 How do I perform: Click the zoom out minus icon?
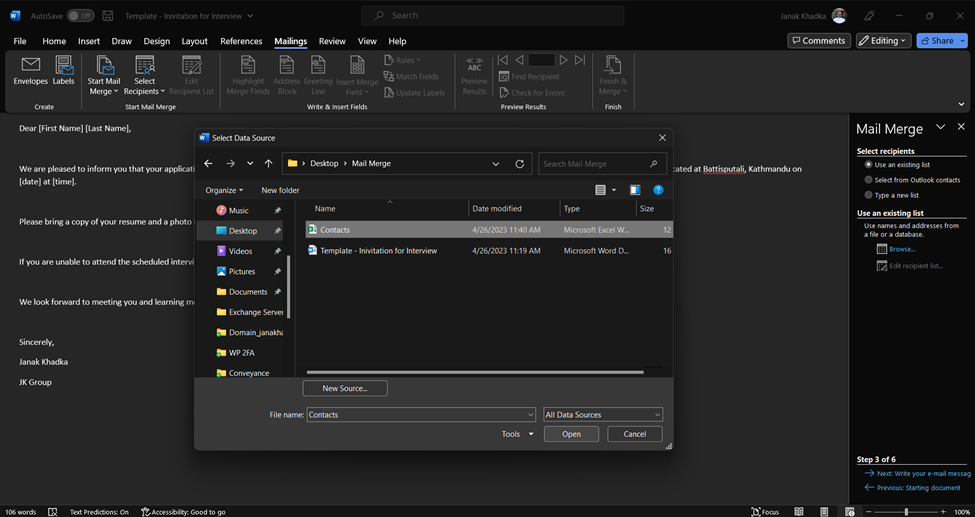[x=869, y=512]
